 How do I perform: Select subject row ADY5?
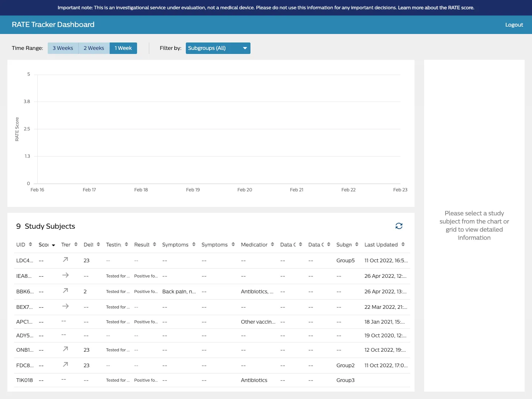[212, 335]
